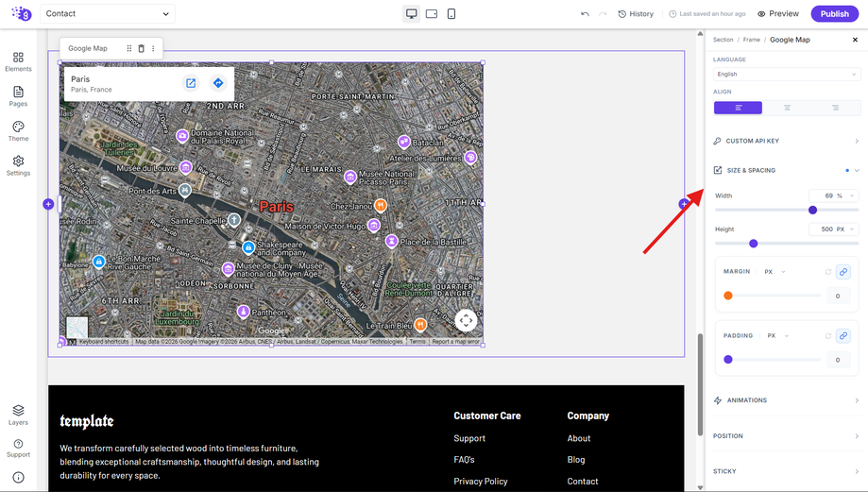
Task: Click the canvas vertical scrollbar
Action: point(700,384)
